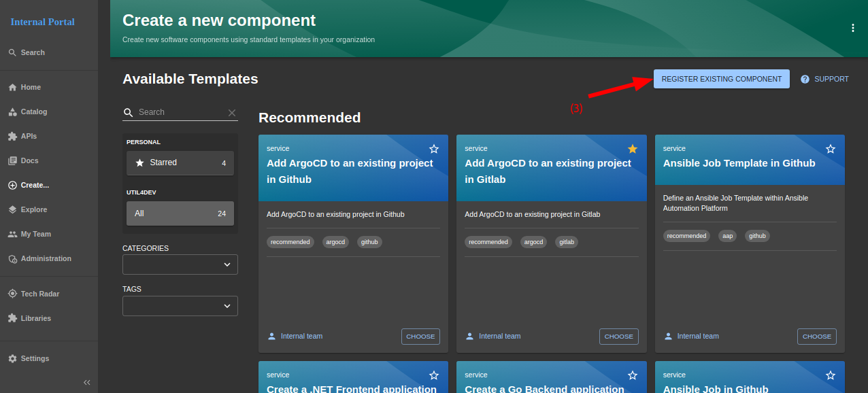Viewport: 868px width, 393px height.
Task: Star the Add ArgoCD in Github template
Action: click(434, 149)
